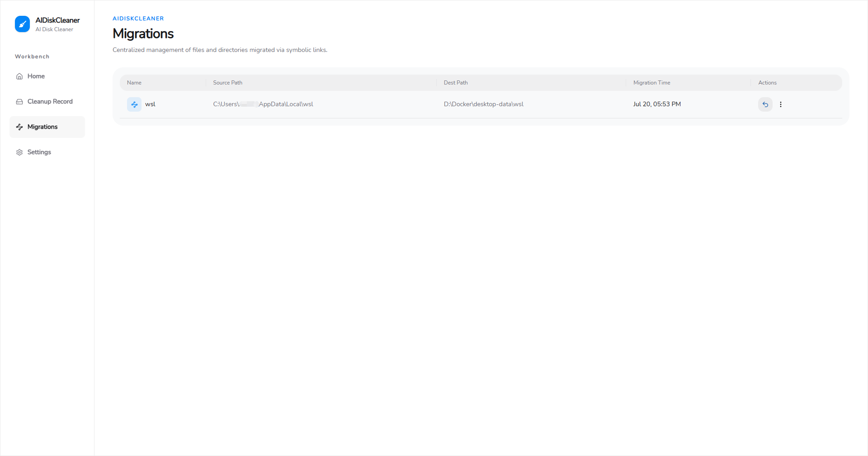Go to Home page
Viewport: 868px width, 456px height.
47,76
